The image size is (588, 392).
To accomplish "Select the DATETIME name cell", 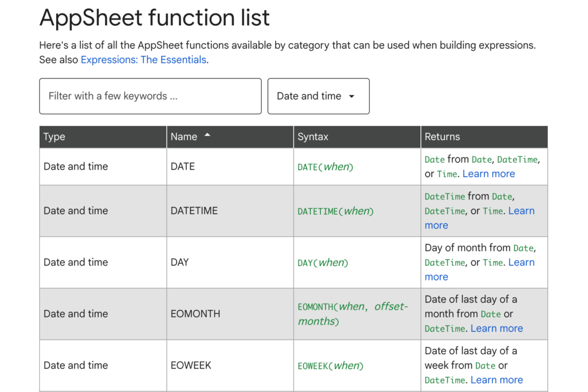I will (230, 210).
